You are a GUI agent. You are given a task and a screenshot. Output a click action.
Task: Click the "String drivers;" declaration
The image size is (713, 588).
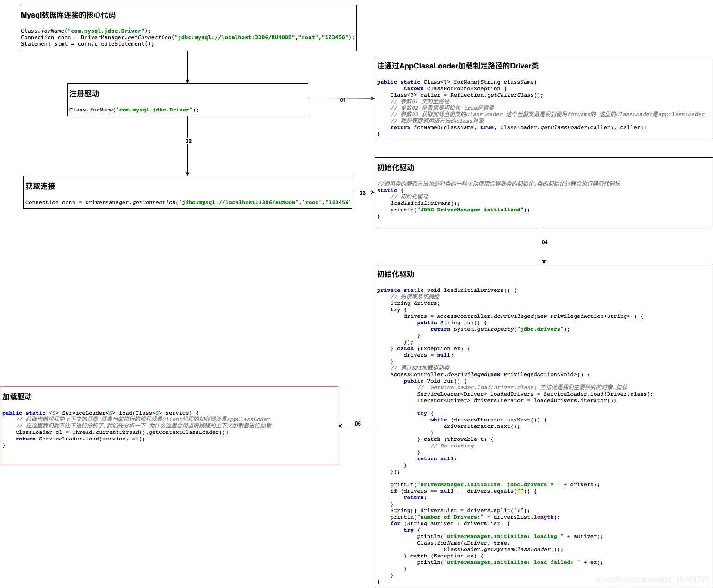pos(415,303)
